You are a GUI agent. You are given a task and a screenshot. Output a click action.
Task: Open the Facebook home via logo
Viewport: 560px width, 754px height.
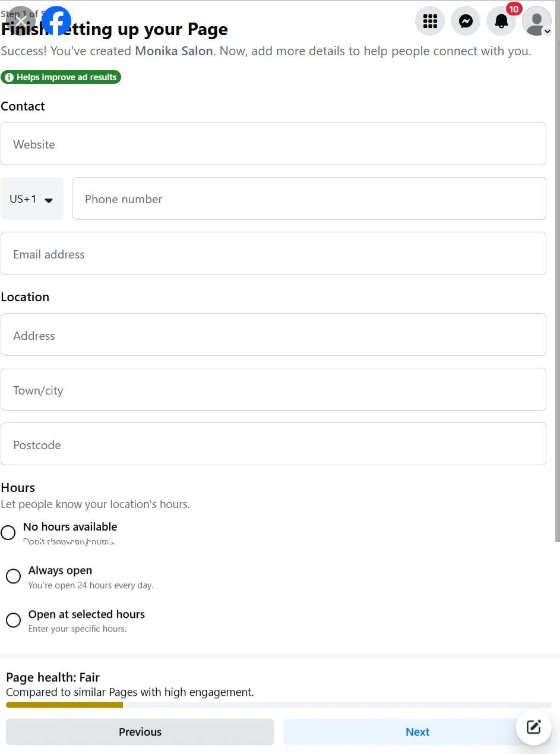56,21
